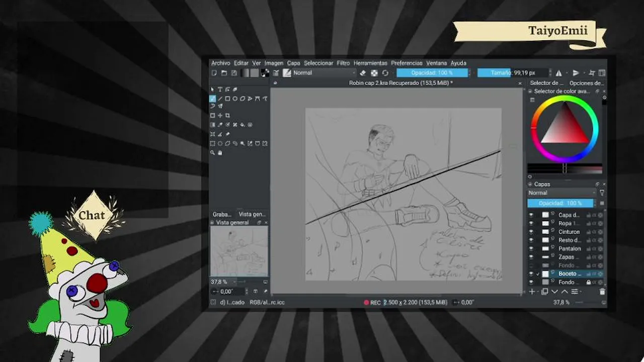This screenshot has height=362, width=644.
Task: Select the Elliptical Selection tool
Action: tap(220, 143)
